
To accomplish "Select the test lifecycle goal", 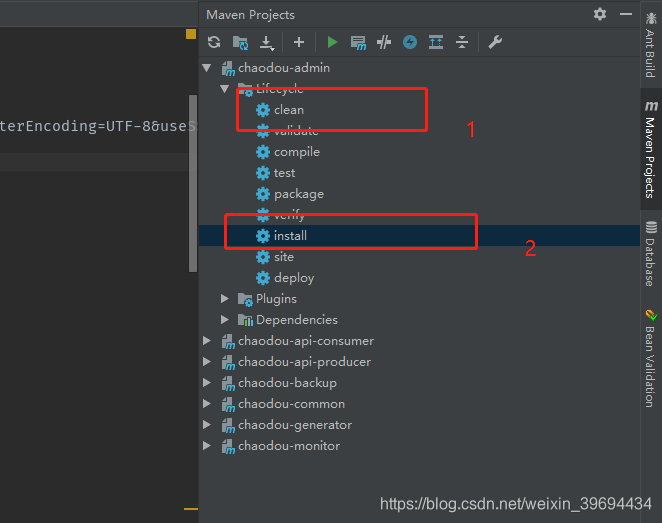I will [285, 173].
